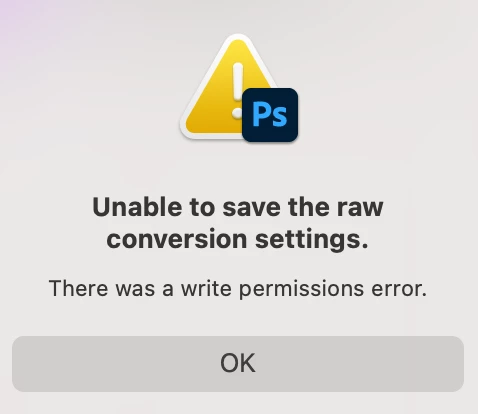This screenshot has width=478, height=414.
Task: Acknowledge the write permissions error with OK
Action: click(238, 364)
